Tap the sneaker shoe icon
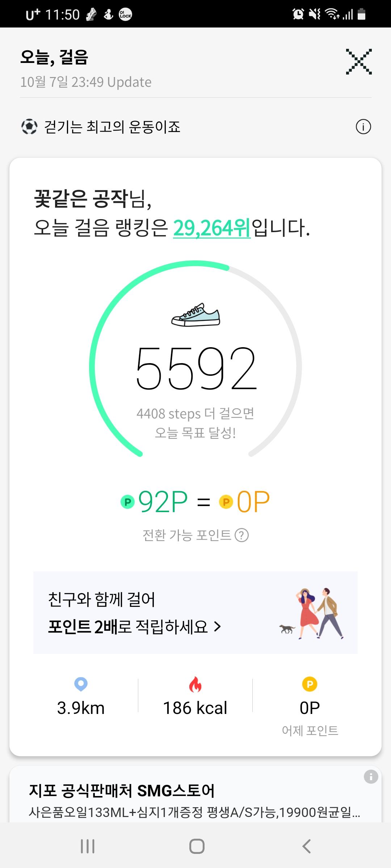Image resolution: width=391 pixels, height=868 pixels. [x=195, y=315]
